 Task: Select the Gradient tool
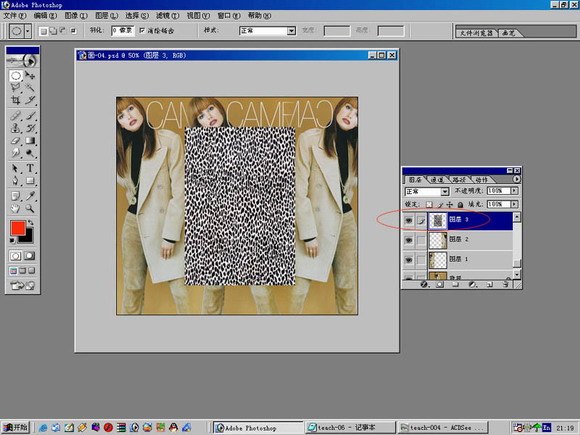30,141
